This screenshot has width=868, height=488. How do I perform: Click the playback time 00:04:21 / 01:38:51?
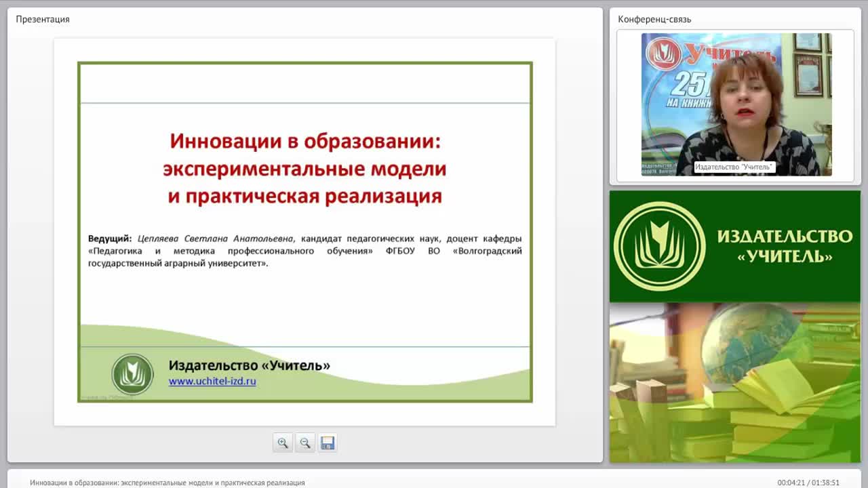808,483
